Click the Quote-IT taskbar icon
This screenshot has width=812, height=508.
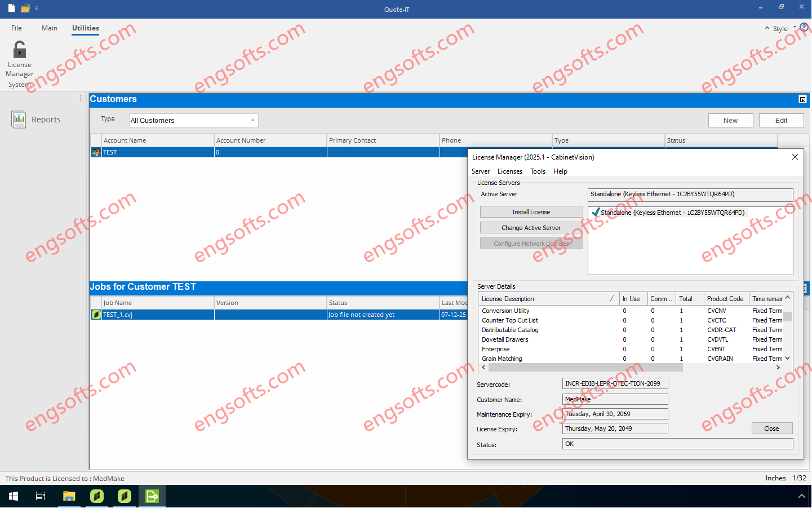pyautogui.click(x=152, y=496)
